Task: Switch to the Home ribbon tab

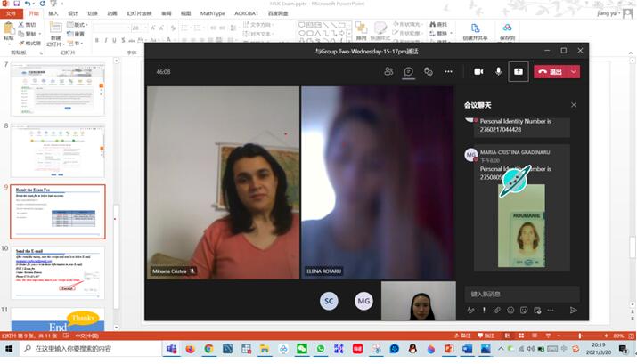Action: pos(34,13)
